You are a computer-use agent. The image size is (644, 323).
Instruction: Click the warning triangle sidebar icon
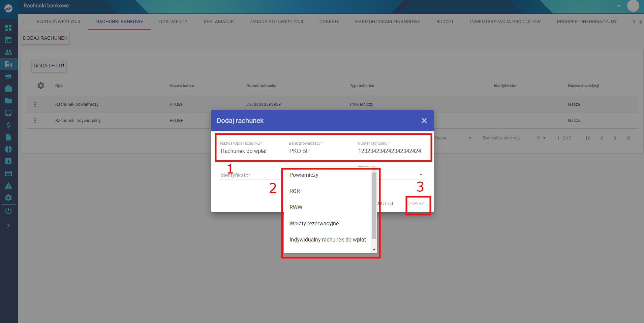tap(8, 186)
